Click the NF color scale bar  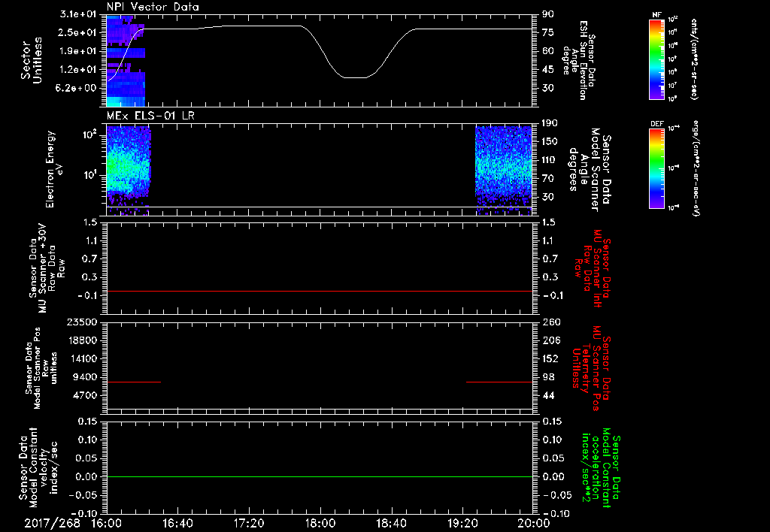(x=656, y=59)
